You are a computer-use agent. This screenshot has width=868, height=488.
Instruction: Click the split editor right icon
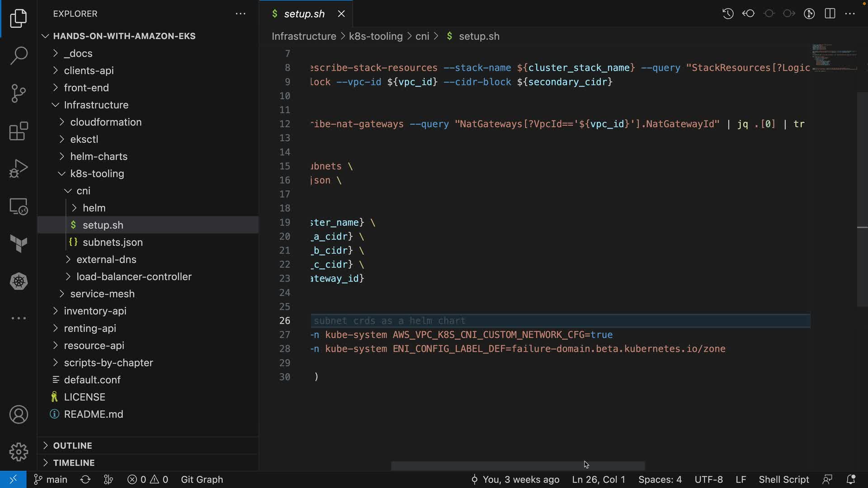(830, 14)
